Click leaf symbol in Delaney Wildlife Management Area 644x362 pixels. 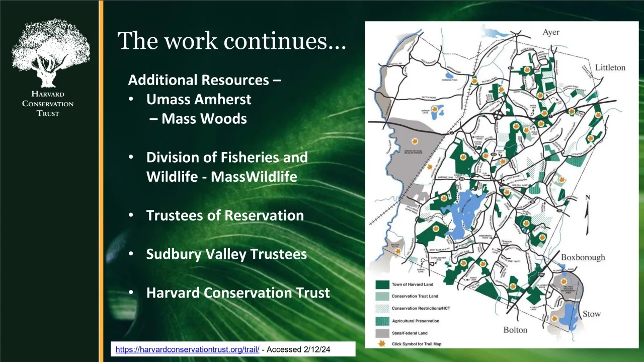coord(564,282)
